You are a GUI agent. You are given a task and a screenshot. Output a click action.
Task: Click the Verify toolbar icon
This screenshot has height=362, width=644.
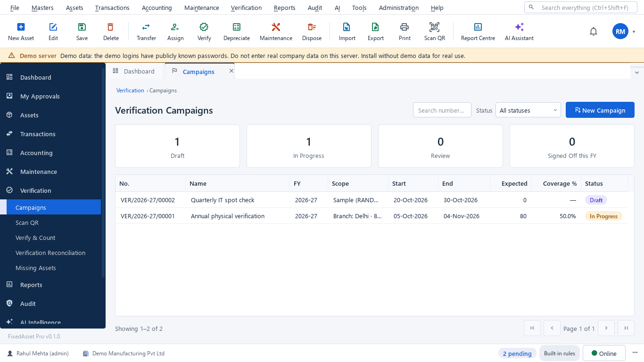pos(204,32)
